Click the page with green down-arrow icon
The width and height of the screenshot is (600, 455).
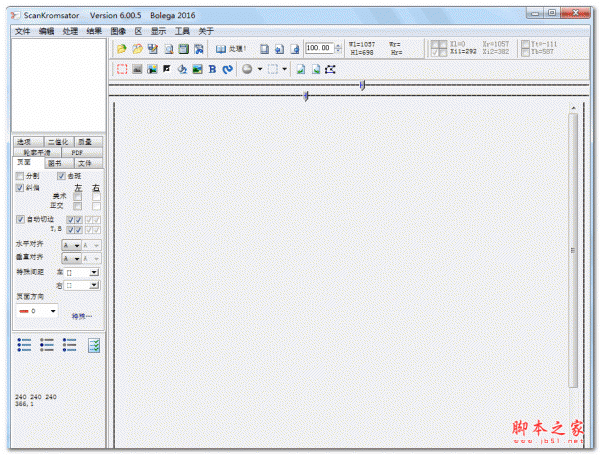point(316,69)
